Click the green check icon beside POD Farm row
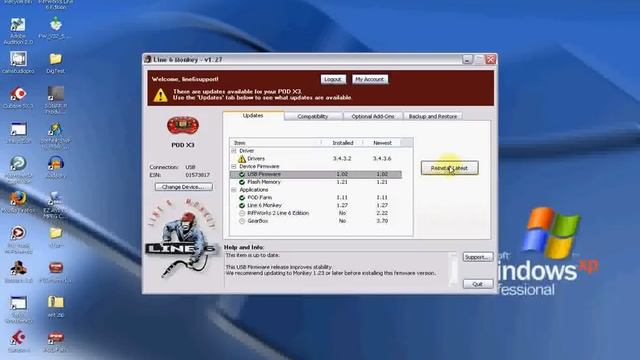Viewport: 640px width, 360px height. click(x=242, y=198)
